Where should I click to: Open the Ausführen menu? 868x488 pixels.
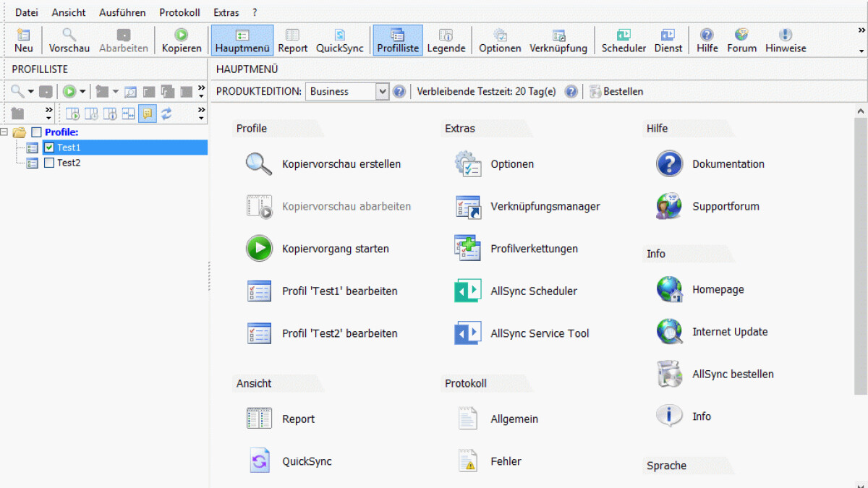click(x=122, y=12)
